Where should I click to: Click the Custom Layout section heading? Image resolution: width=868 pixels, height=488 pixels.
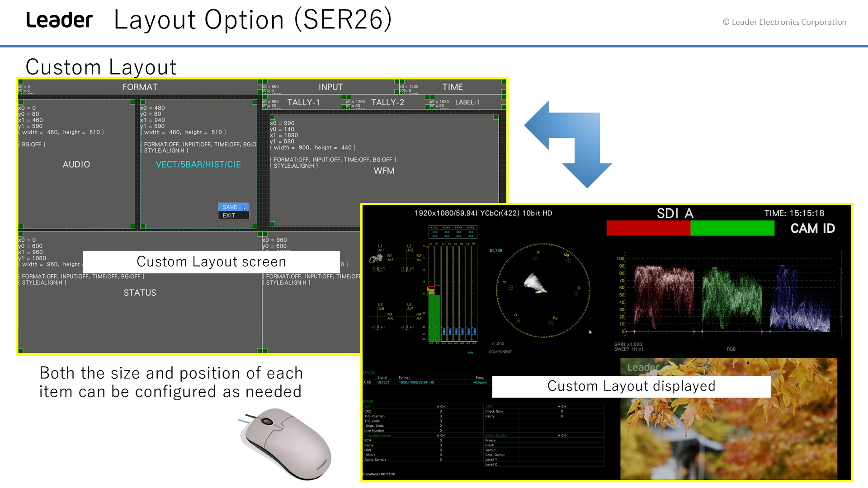(101, 67)
